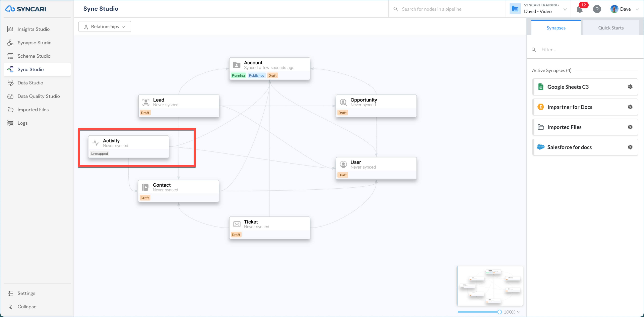The height and width of the screenshot is (317, 644).
Task: Select Impartner for Docs synapse
Action: click(585, 107)
